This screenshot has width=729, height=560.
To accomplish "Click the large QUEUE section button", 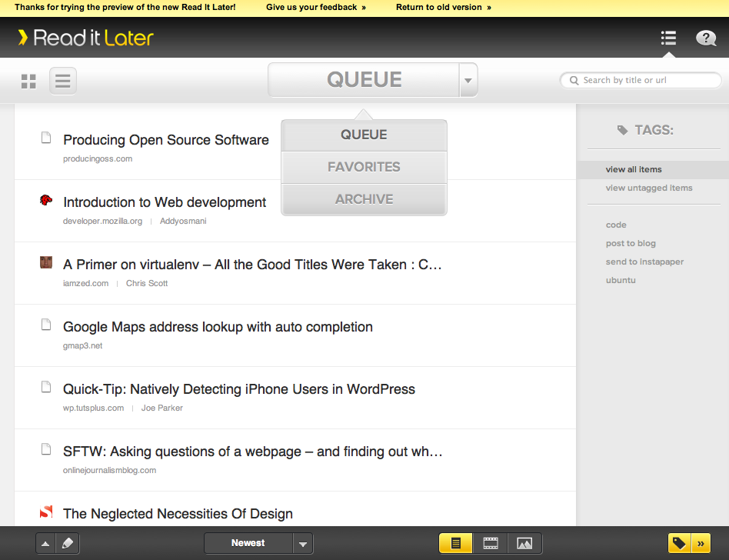I will (x=364, y=80).
